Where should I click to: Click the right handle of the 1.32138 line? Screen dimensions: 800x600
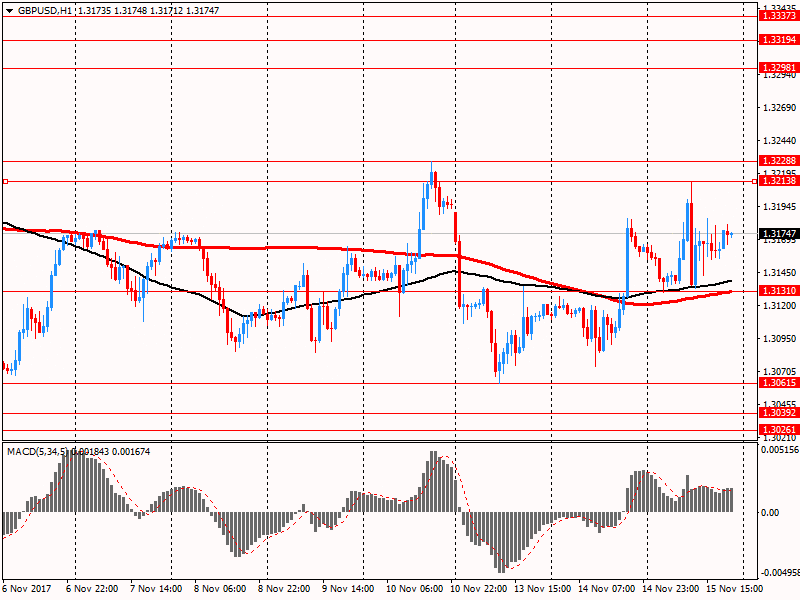tap(755, 182)
